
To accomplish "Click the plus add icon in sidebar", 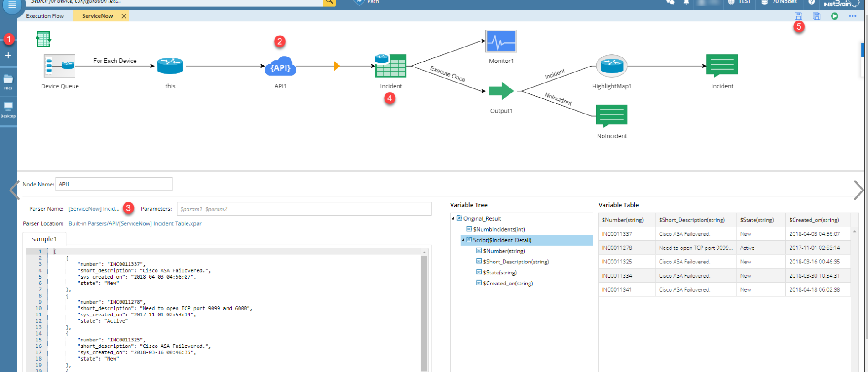I will [x=8, y=55].
